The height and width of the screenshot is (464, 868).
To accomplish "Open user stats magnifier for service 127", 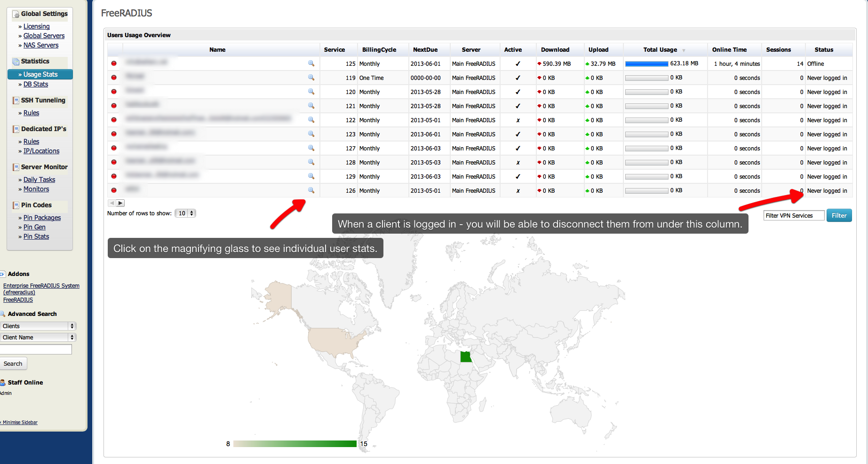I will 311,148.
